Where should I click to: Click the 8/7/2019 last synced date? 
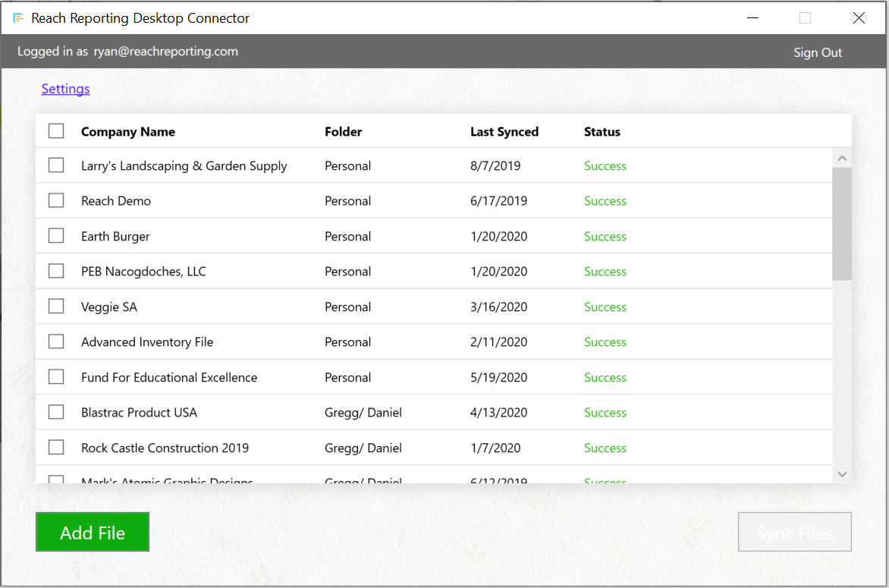coord(495,166)
